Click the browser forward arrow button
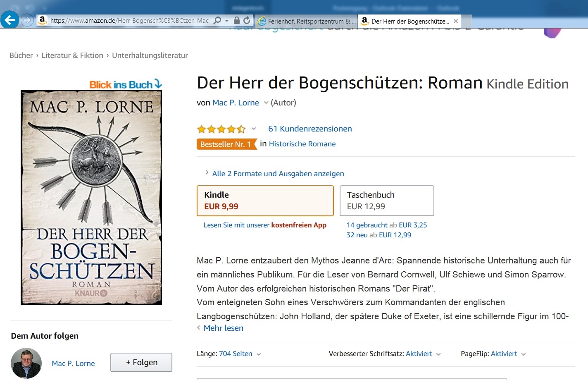The image size is (588, 380). tap(27, 20)
